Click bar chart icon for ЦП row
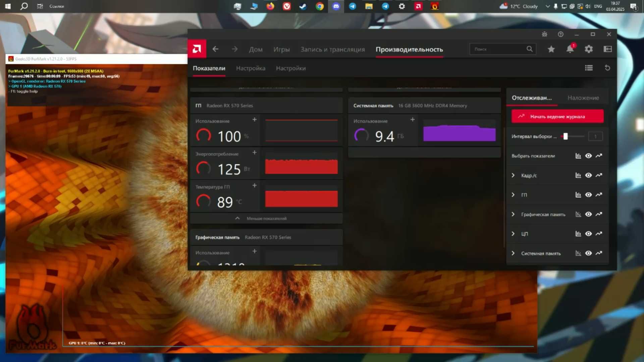This screenshot has width=644, height=362. point(578,234)
